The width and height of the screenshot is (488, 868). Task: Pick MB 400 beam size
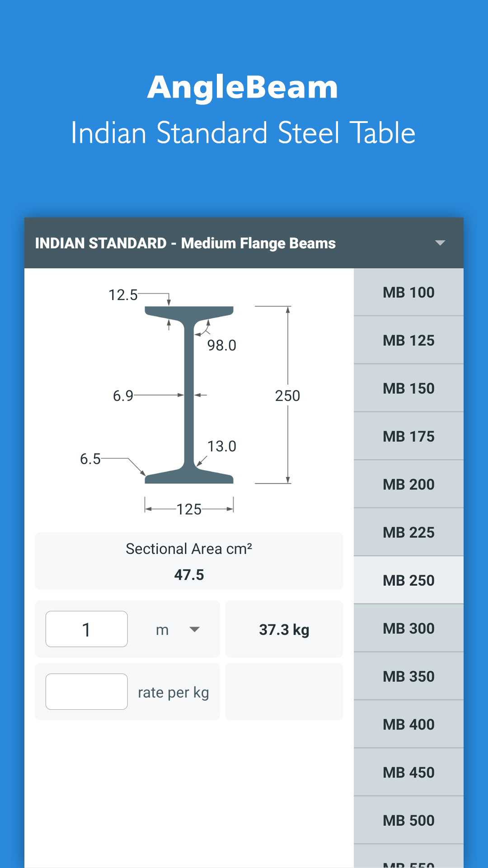408,724
